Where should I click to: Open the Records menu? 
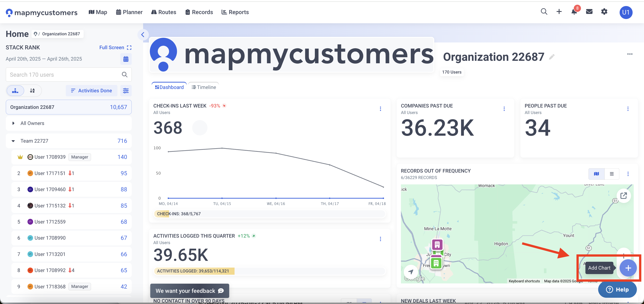click(199, 12)
